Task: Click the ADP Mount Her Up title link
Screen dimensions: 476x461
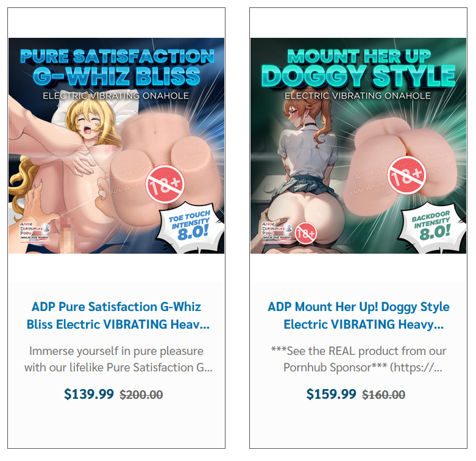Action: (x=359, y=315)
